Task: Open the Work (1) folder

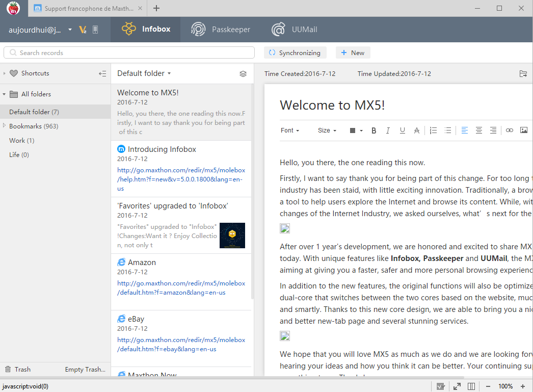Action: point(22,140)
